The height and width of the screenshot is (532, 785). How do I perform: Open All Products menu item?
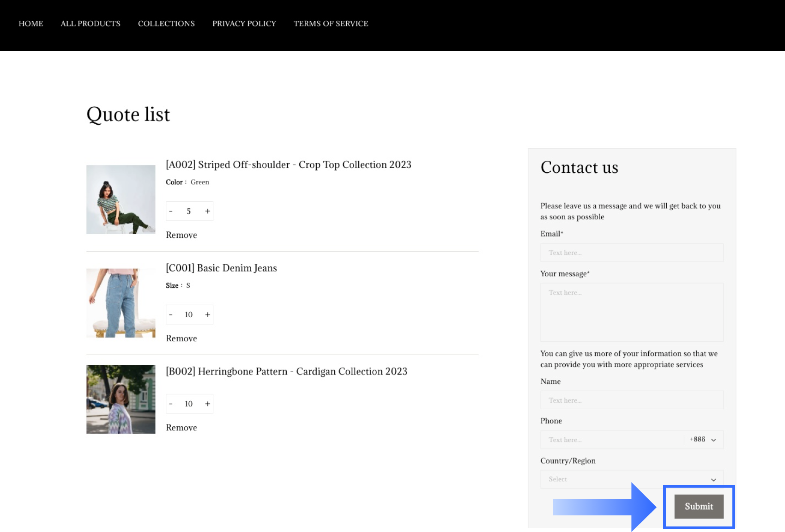[x=91, y=24]
